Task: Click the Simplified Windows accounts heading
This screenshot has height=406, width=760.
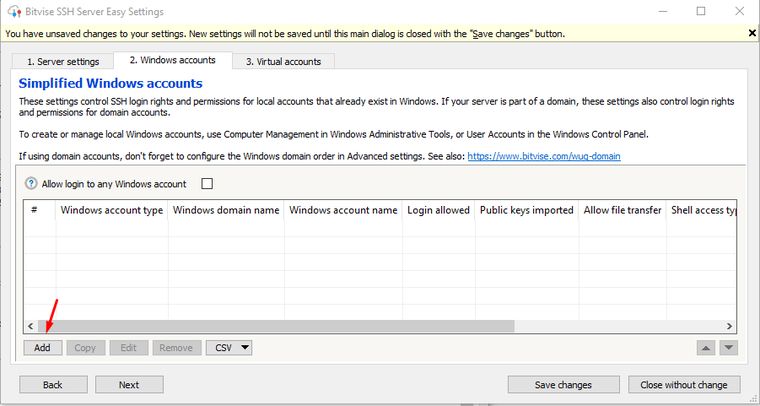Action: (111, 83)
